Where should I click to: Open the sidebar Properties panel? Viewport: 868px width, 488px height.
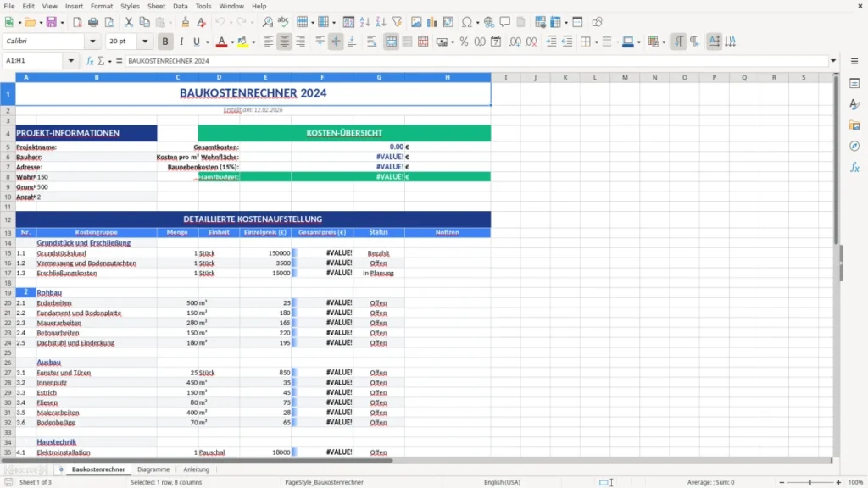tap(854, 83)
